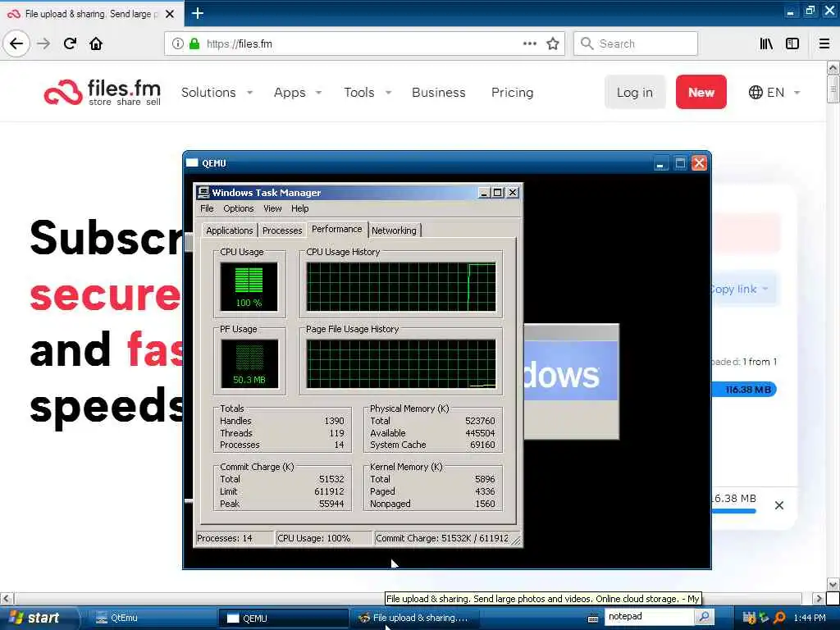
Task: Open the Business link
Action: click(x=438, y=92)
